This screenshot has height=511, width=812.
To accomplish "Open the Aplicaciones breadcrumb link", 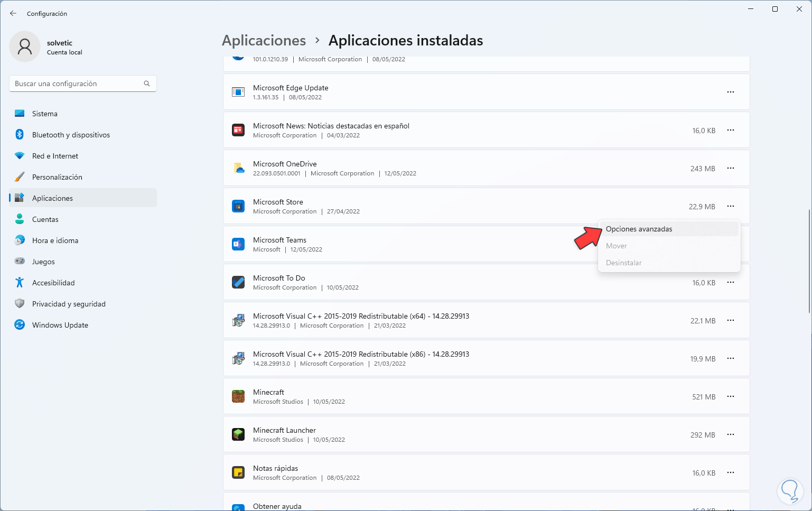I will (264, 40).
